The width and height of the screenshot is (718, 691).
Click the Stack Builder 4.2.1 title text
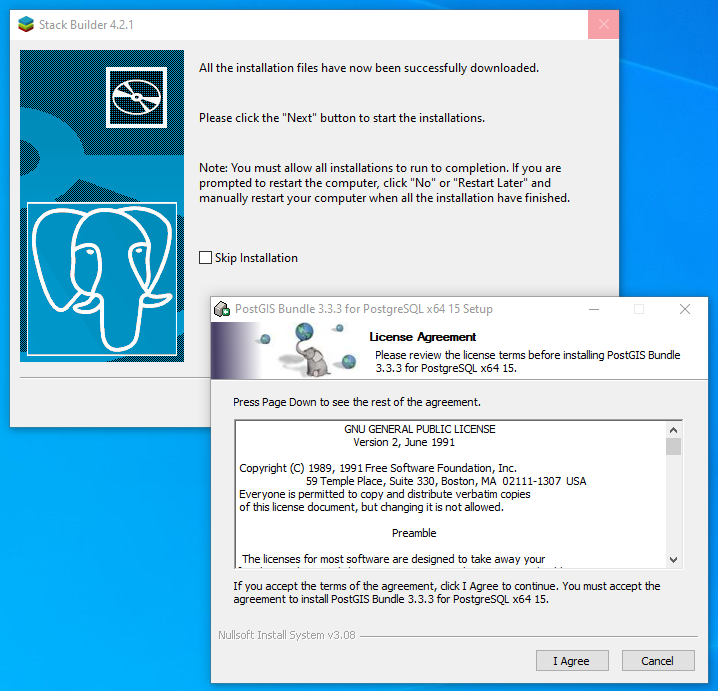(86, 25)
